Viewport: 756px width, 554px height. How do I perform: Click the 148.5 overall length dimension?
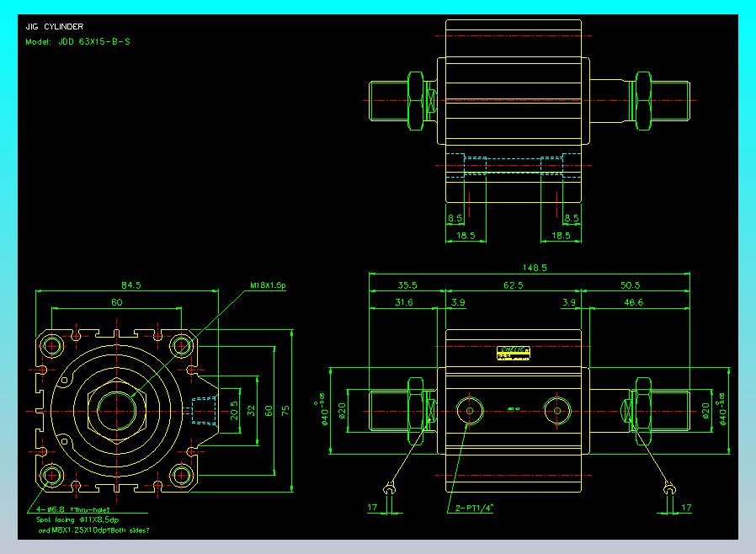pyautogui.click(x=535, y=268)
